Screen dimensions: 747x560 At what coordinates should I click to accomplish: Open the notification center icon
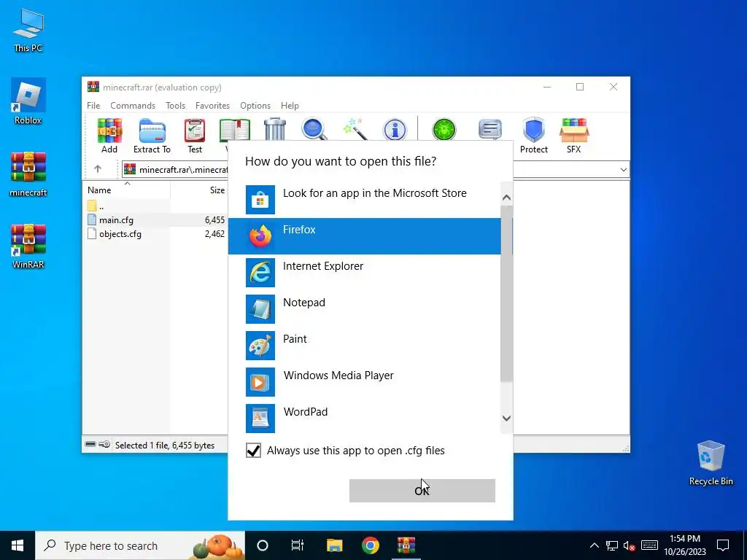[723, 545]
